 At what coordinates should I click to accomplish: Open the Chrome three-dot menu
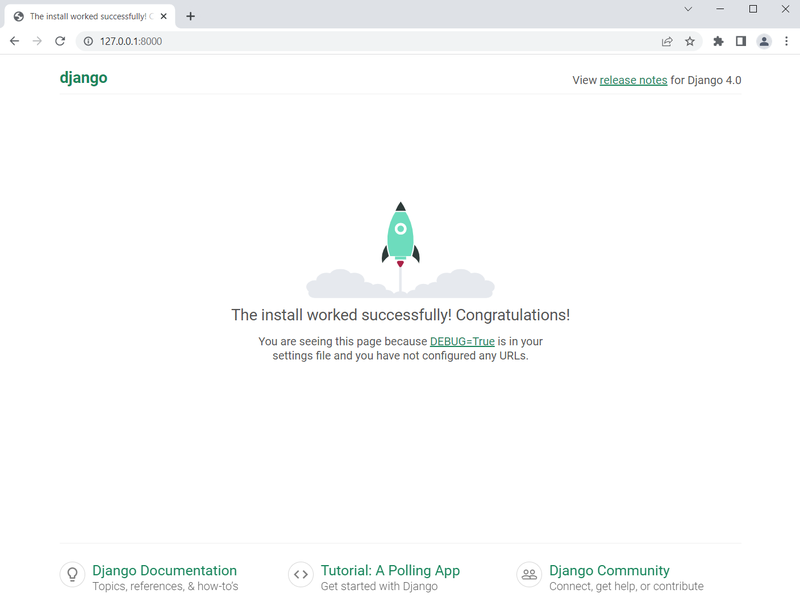[786, 41]
